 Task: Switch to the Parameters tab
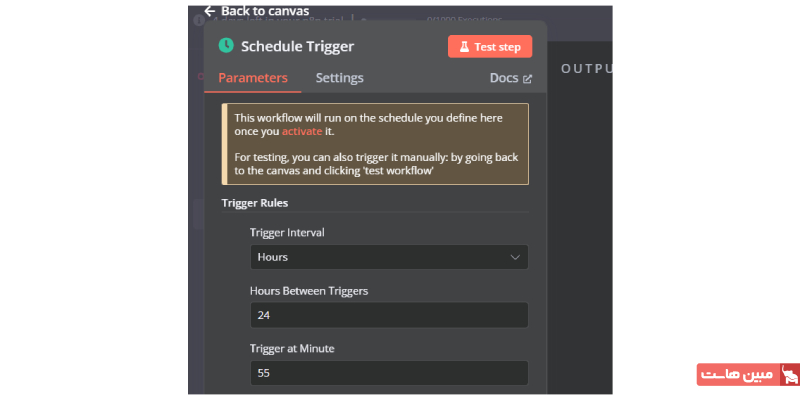(252, 78)
